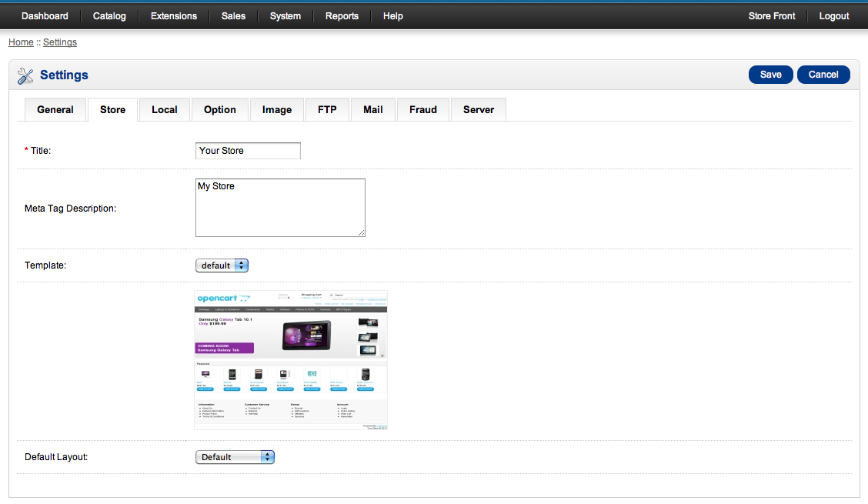The width and height of the screenshot is (868, 504).
Task: Click the Settings wrench icon
Action: [25, 75]
